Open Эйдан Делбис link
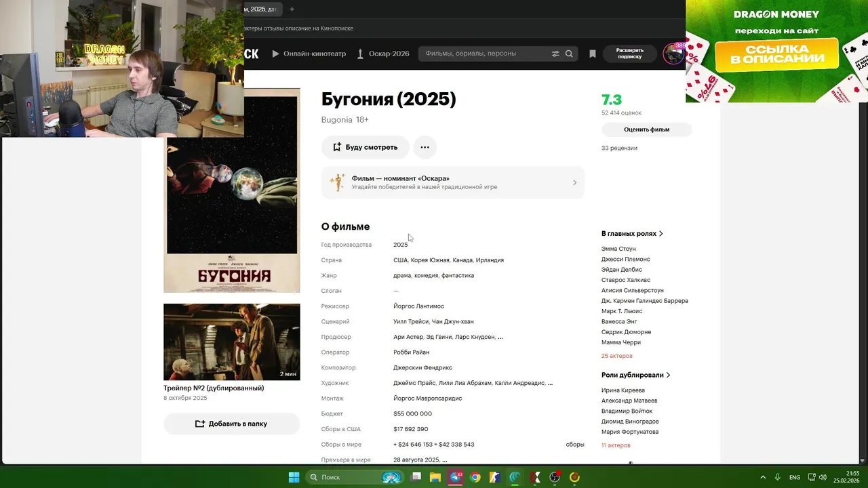Screen dimensions: 868x488 pyautogui.click(x=621, y=270)
